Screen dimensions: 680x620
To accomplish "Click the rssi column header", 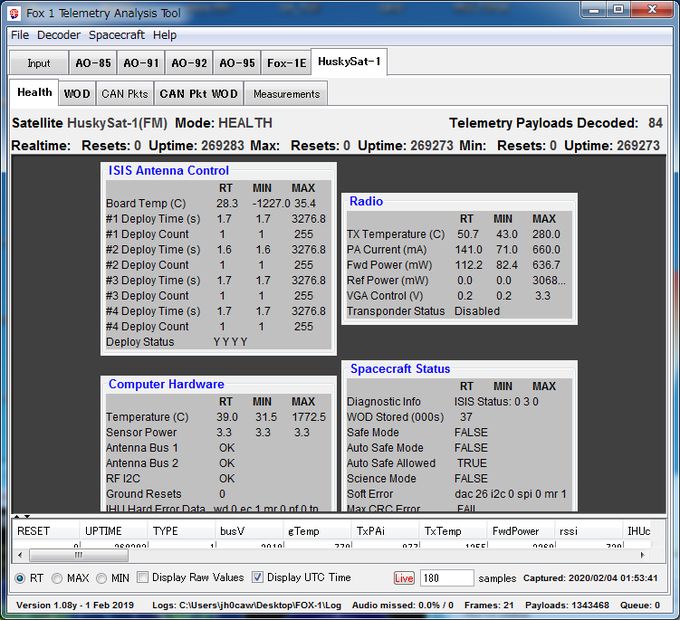I will (x=589, y=531).
